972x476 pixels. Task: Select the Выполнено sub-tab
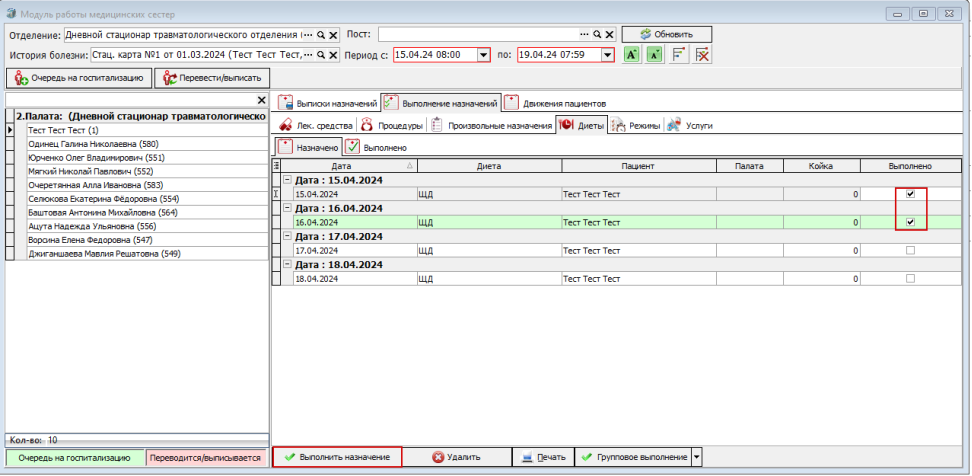coord(376,148)
